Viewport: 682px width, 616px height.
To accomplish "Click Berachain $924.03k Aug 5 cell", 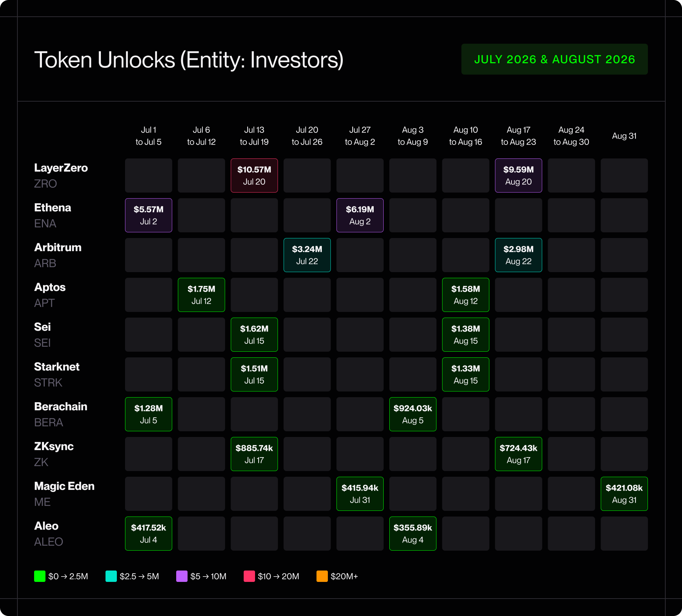I will [x=413, y=414].
